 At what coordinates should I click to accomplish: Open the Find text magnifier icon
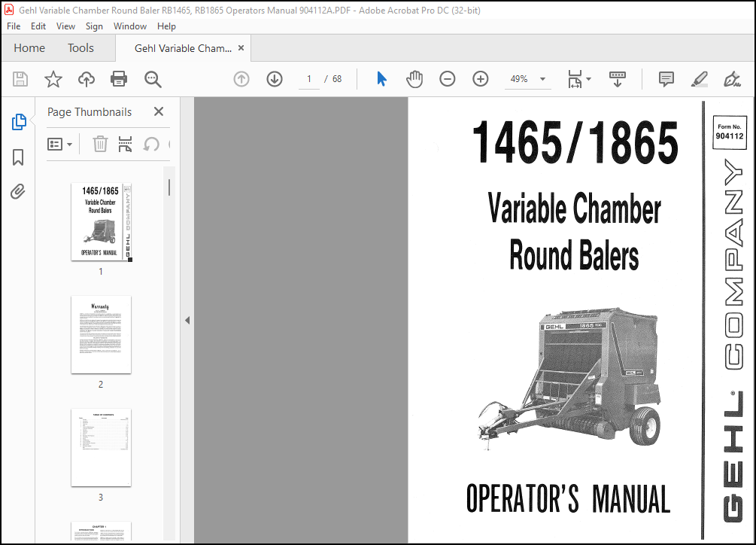153,79
